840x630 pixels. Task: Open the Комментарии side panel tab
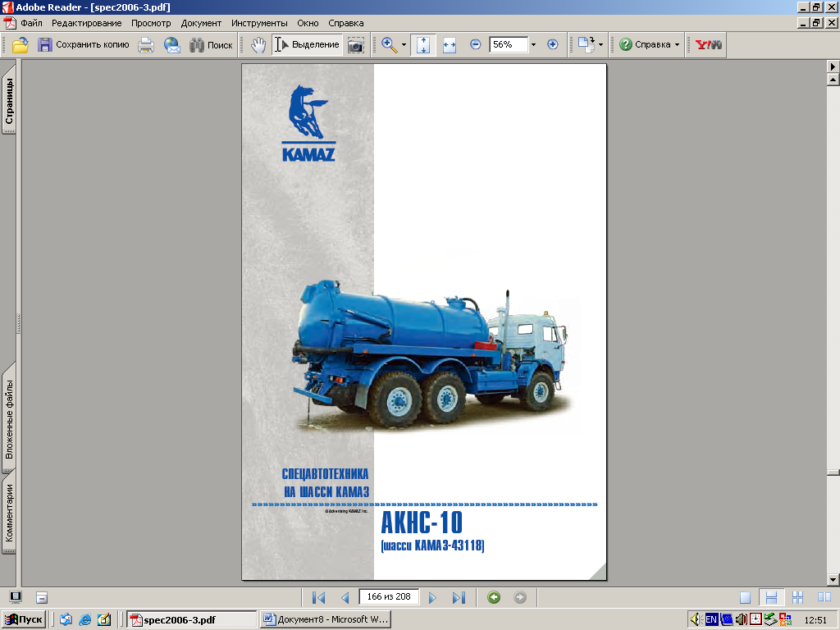[9, 513]
